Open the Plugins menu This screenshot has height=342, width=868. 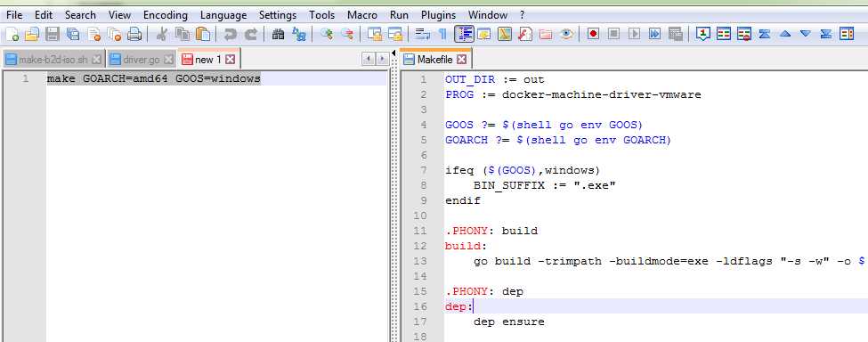coord(438,15)
